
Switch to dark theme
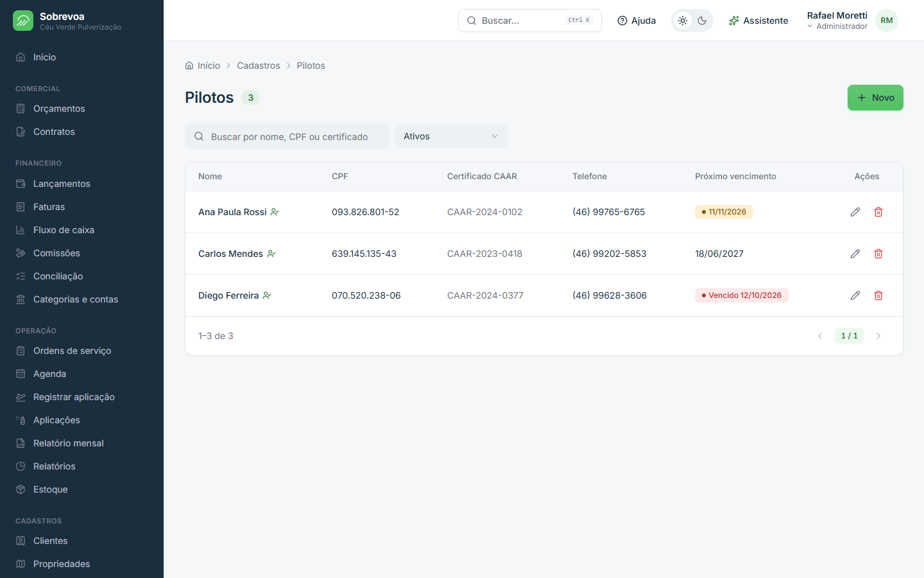click(702, 21)
